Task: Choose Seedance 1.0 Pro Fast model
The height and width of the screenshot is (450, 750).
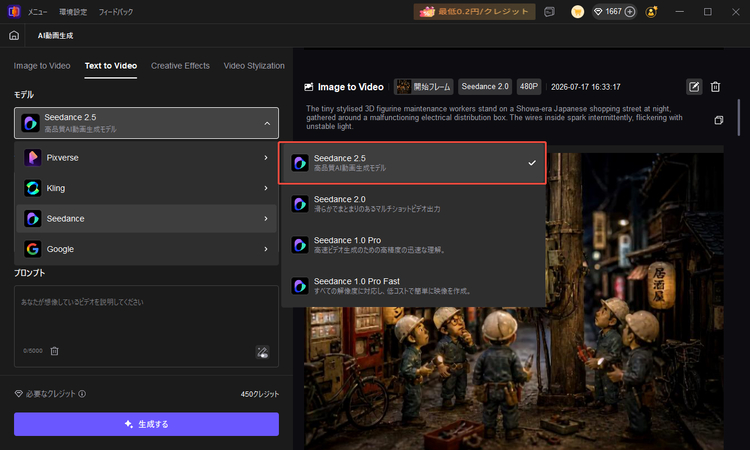Action: point(413,286)
